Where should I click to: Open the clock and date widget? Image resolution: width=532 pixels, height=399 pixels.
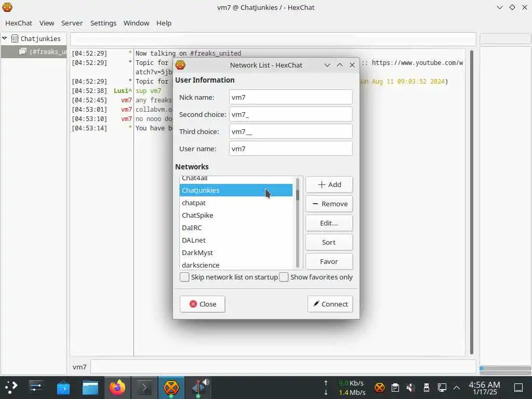(485, 388)
